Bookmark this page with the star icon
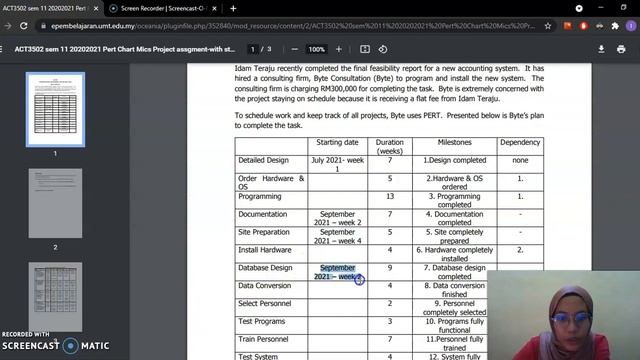Viewport: 640px width, 360px height. coord(548,26)
